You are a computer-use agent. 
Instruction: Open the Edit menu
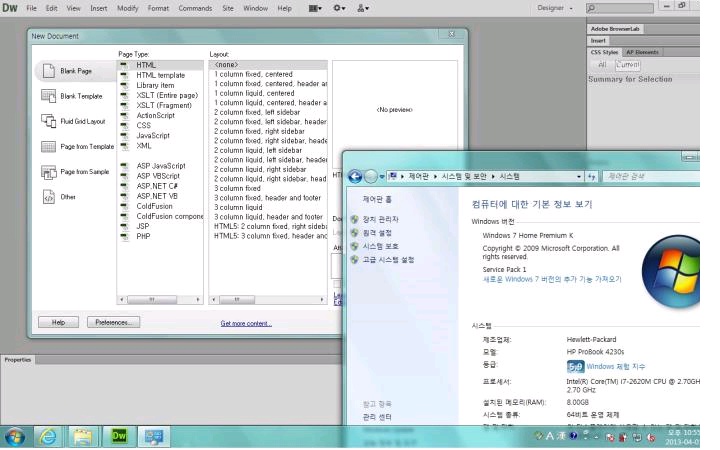click(x=51, y=8)
